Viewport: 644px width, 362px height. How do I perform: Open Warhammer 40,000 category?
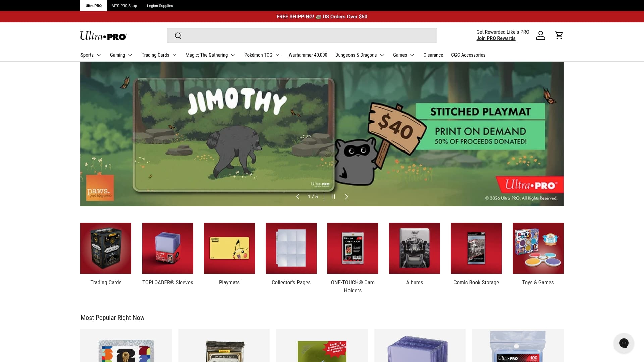tap(308, 55)
